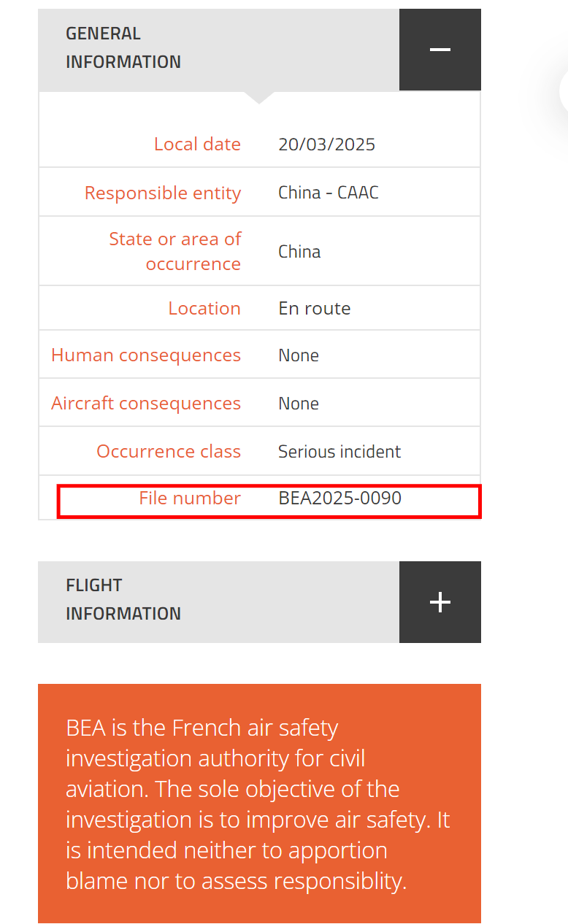Click the orange BEA disclaimer box
Viewport: 568px width, 924px height.
click(259, 803)
